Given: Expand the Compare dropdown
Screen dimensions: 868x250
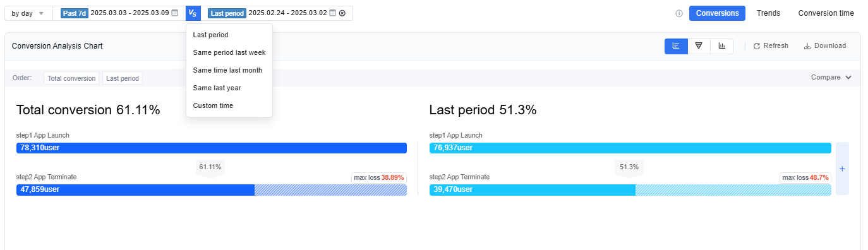Looking at the screenshot, I should tap(831, 77).
